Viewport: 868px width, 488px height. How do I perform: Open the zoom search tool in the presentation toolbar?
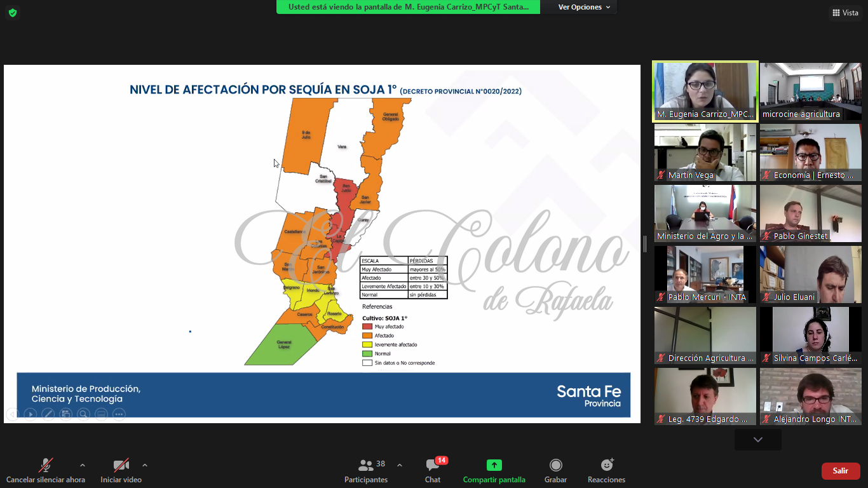pyautogui.click(x=83, y=414)
